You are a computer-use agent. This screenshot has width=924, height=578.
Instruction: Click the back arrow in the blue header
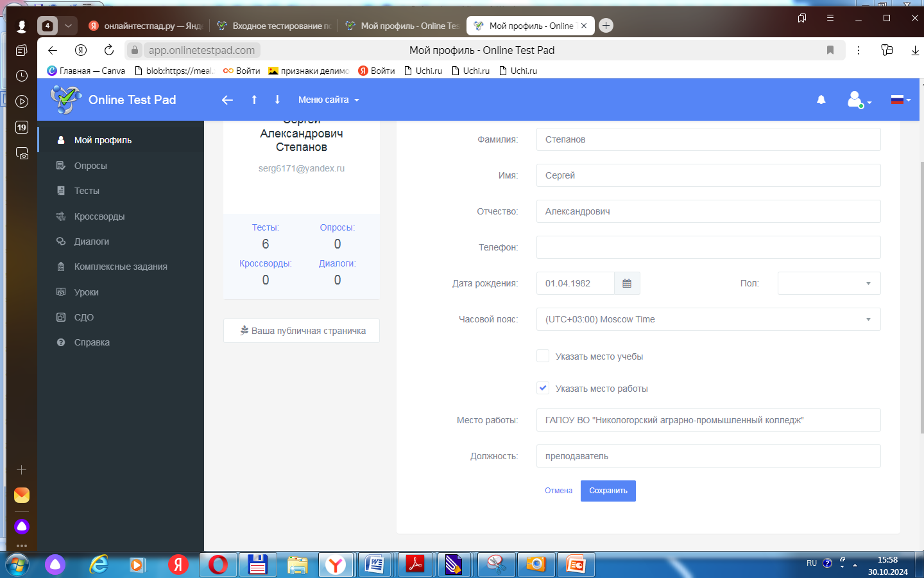227,100
